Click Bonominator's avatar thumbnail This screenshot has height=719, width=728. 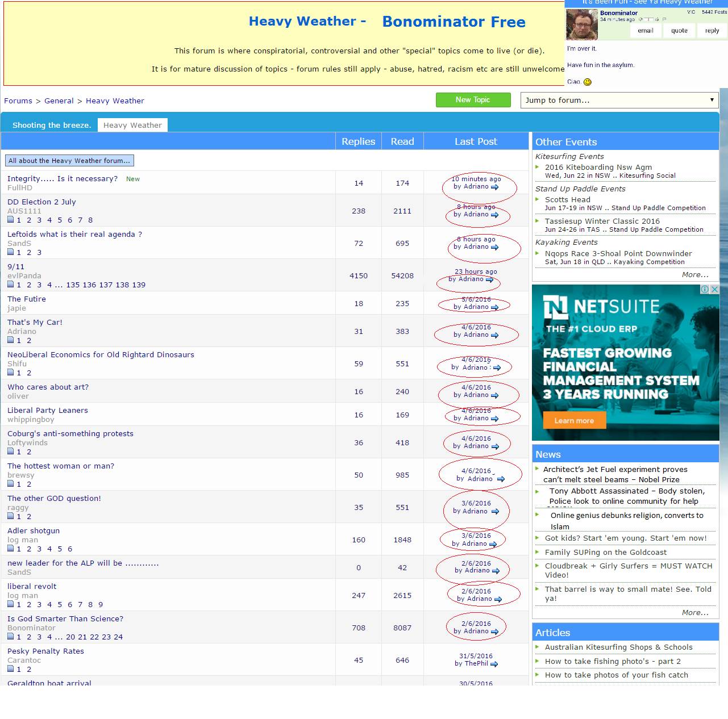[581, 24]
